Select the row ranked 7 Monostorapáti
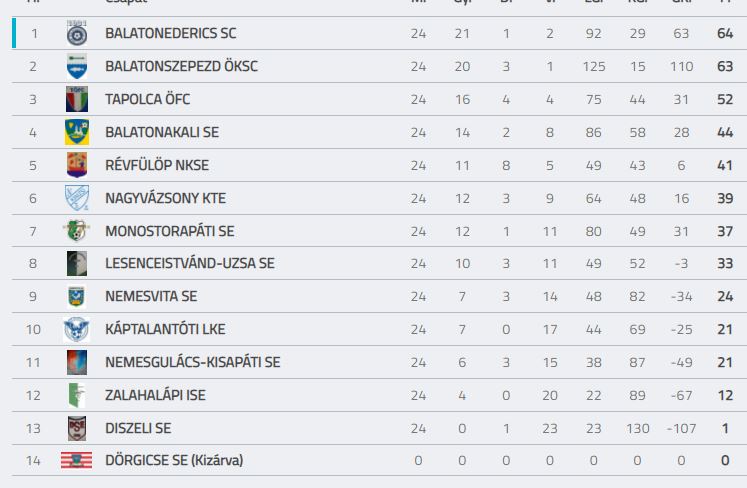The height and width of the screenshot is (488, 747). coord(379,231)
